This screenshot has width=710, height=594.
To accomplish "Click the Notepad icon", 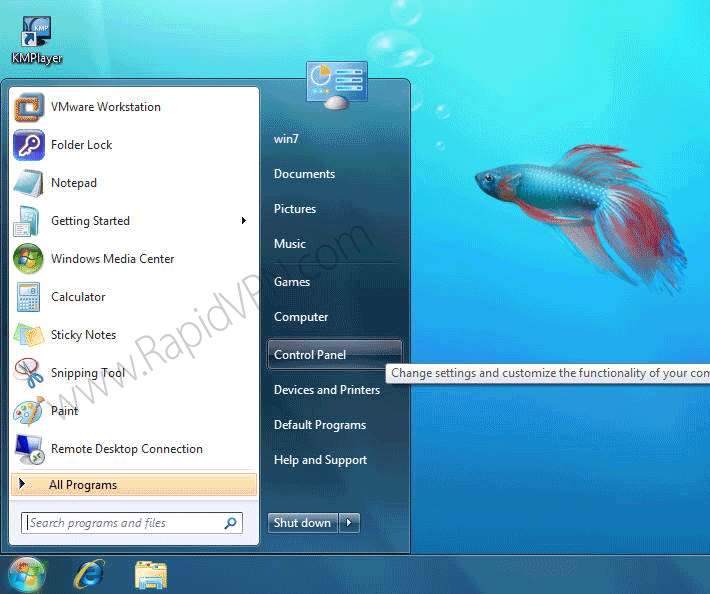I will (29, 183).
